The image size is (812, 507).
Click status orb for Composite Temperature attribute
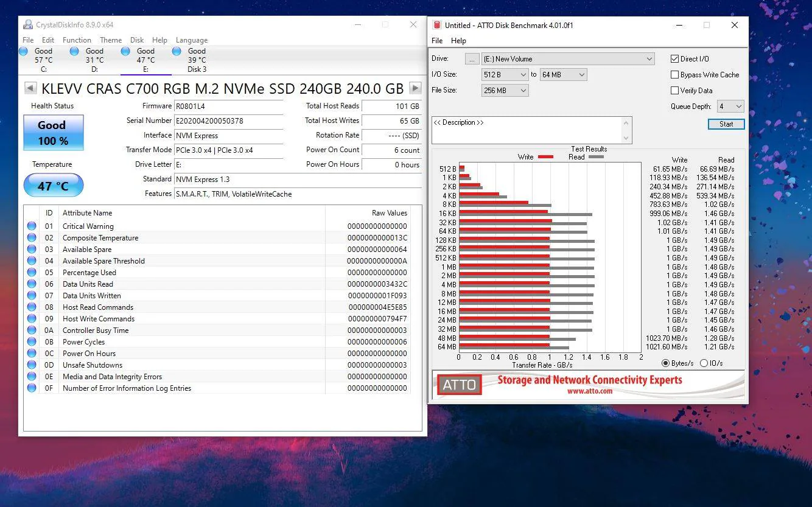pyautogui.click(x=32, y=238)
